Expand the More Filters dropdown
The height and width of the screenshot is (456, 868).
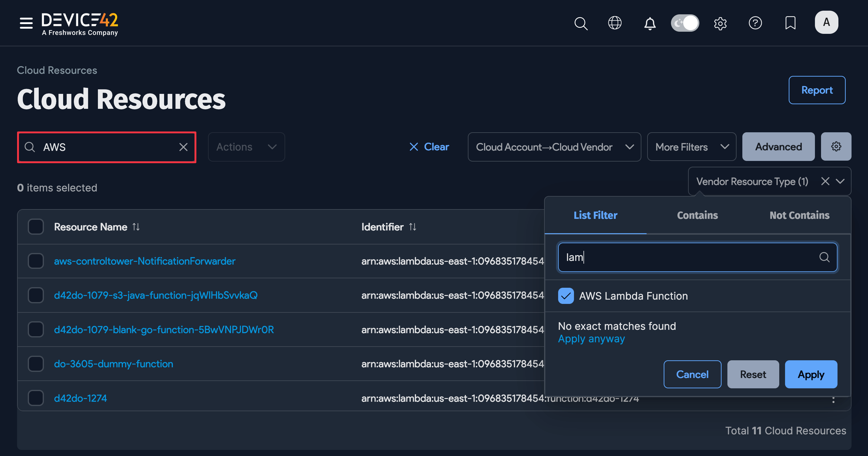pyautogui.click(x=691, y=147)
